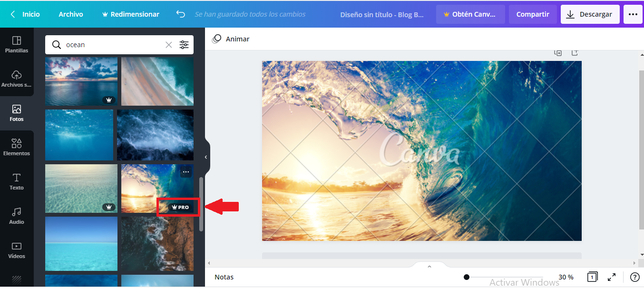Image resolution: width=644 pixels, height=289 pixels.
Task: Collapse the side panel with arrow handle
Action: 206,157
